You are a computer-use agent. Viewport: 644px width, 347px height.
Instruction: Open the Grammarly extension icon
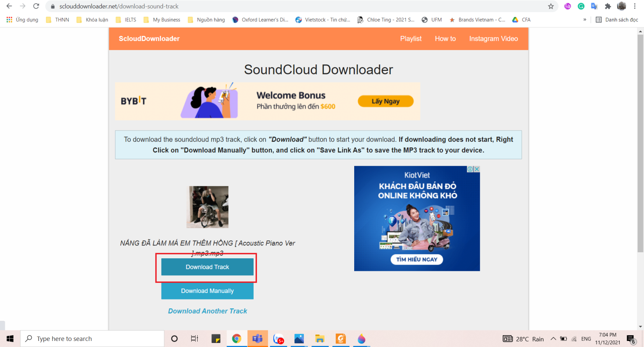pyautogui.click(x=581, y=6)
